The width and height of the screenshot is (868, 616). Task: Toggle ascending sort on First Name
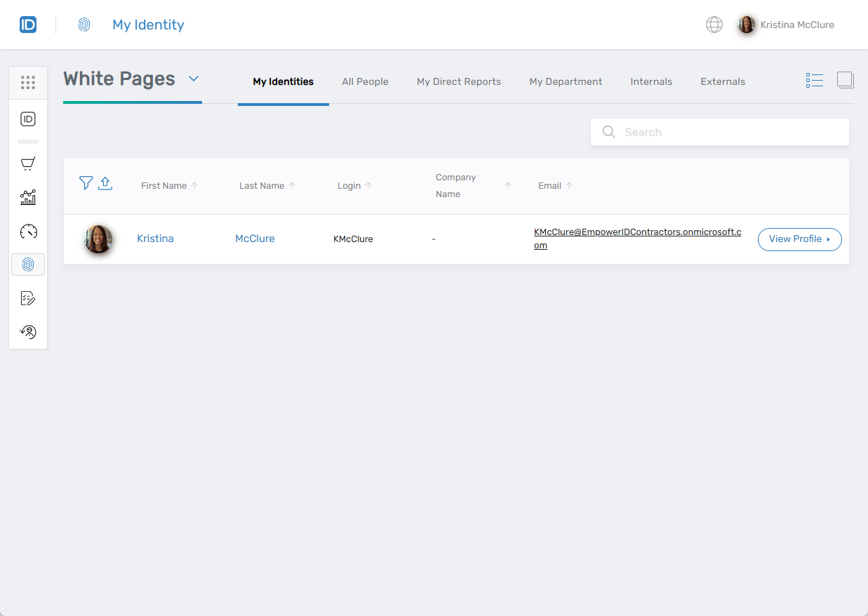194,185
